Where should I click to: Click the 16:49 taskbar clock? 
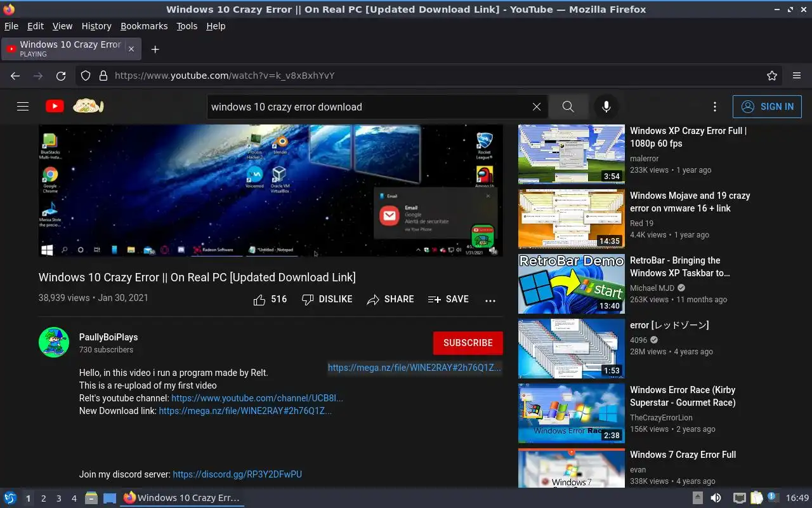click(797, 498)
